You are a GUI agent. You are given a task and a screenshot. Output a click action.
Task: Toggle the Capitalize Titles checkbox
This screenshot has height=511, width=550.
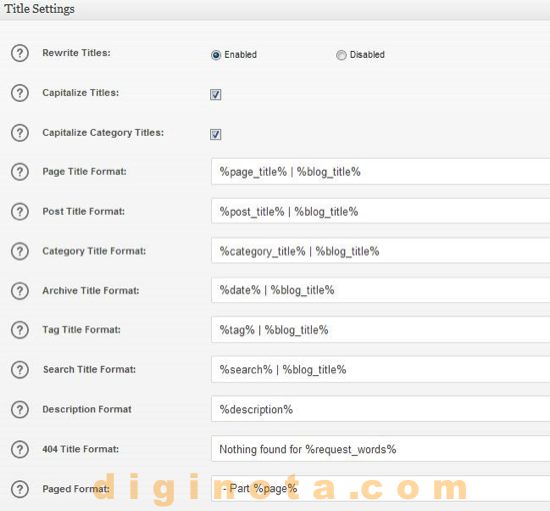pos(215,94)
